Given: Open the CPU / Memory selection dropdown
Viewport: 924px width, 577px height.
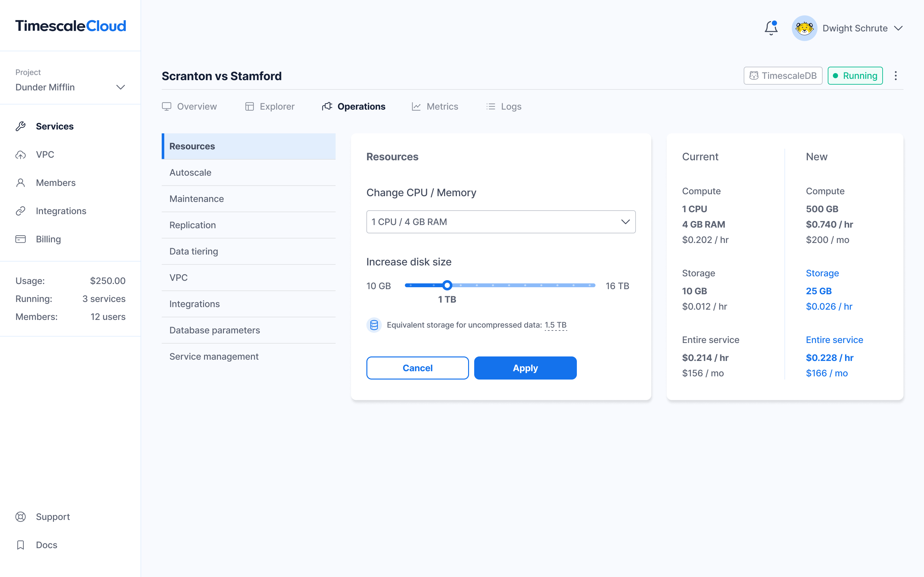Looking at the screenshot, I should click(501, 222).
